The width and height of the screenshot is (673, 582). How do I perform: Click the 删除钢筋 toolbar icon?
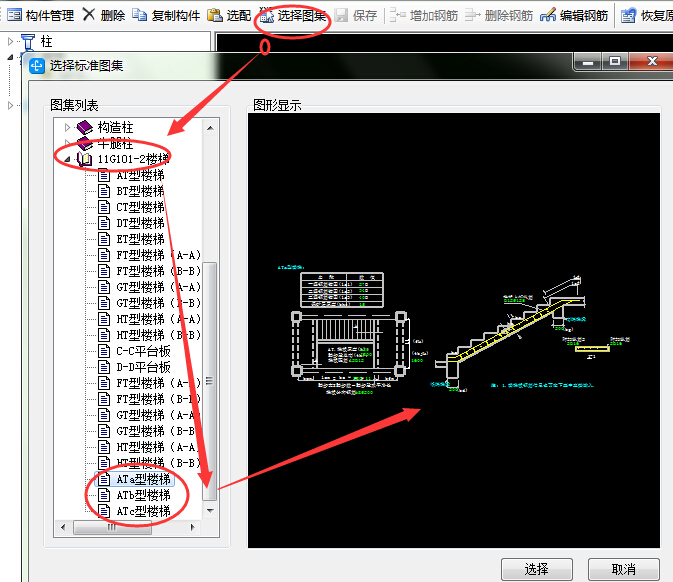pyautogui.click(x=473, y=15)
